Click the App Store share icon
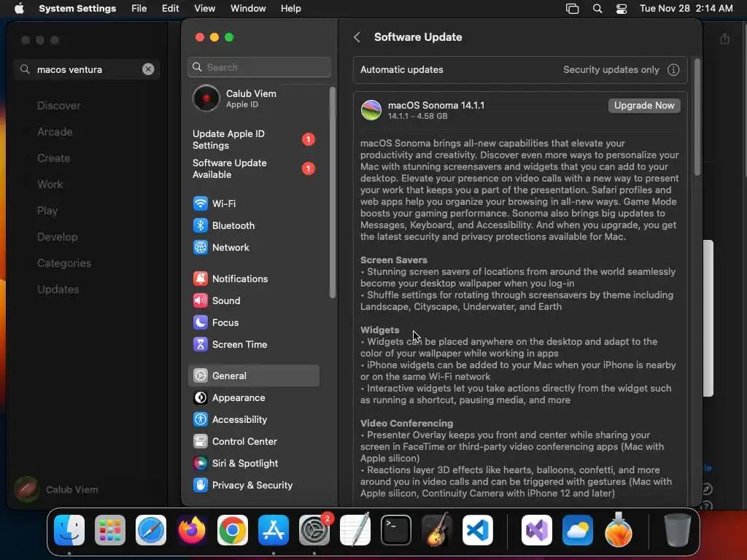Viewport: 747px width, 560px height. (x=724, y=39)
